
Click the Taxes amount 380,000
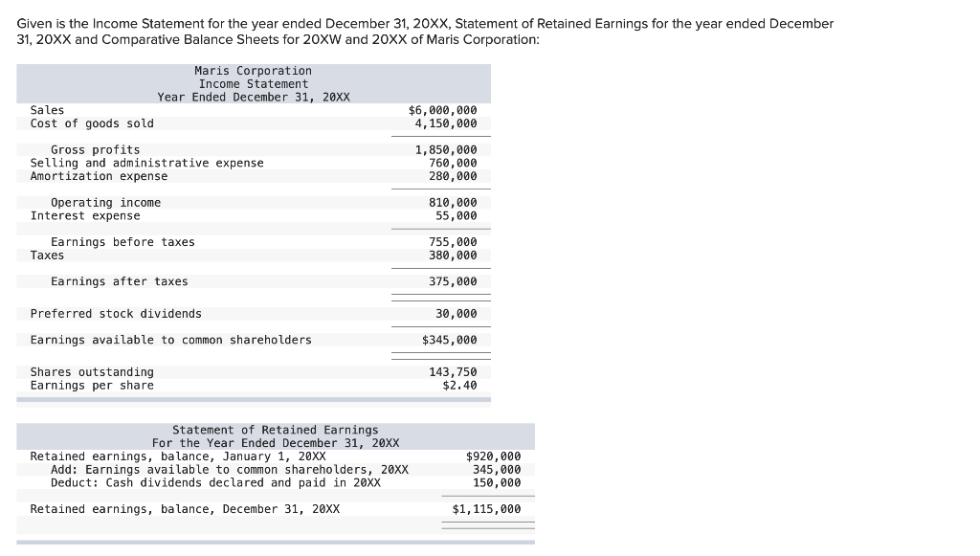456,255
